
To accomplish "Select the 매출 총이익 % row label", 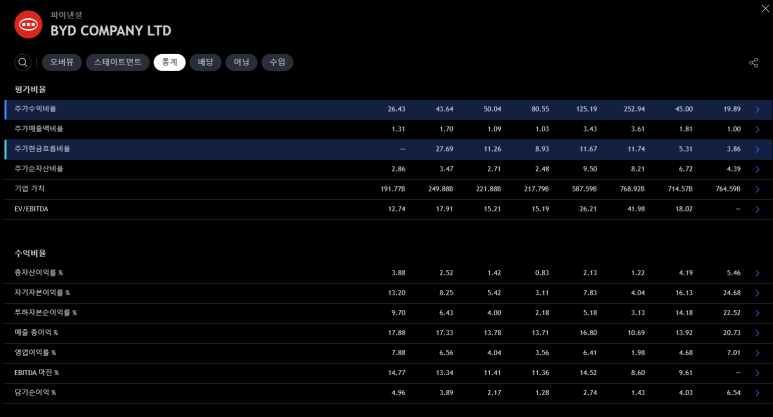I will coord(36,333).
